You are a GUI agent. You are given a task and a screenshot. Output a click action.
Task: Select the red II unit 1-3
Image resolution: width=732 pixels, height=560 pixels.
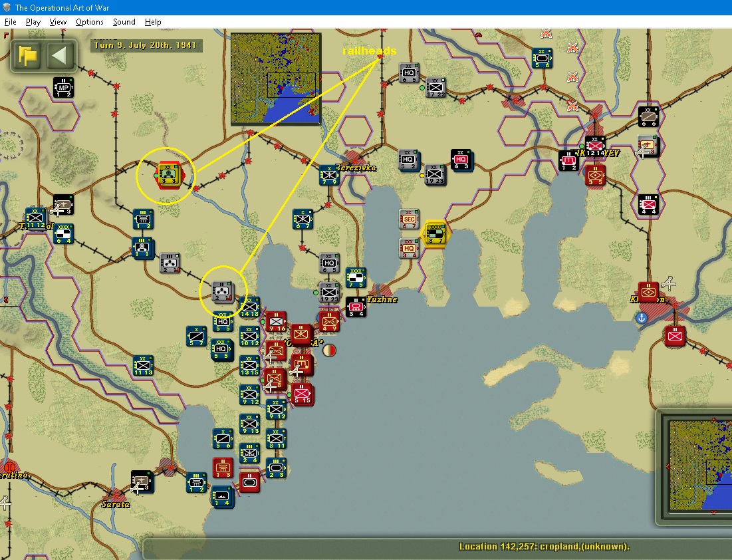223,468
